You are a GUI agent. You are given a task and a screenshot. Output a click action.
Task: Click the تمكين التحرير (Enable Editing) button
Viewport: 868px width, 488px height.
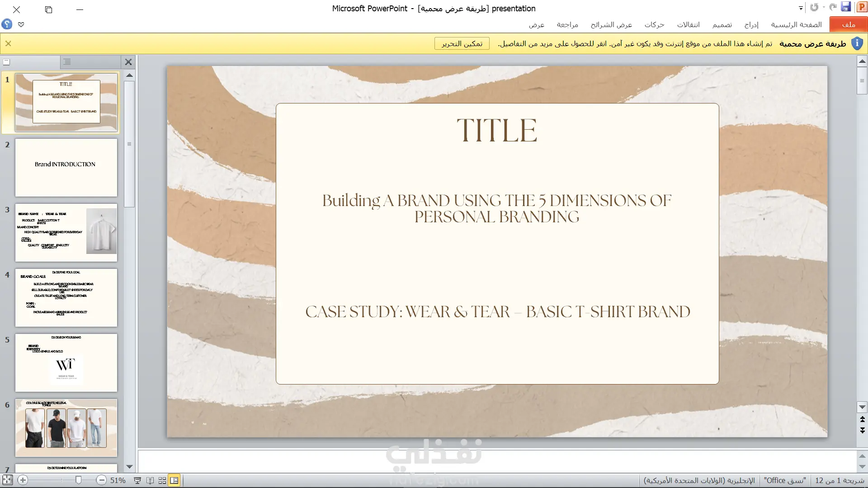point(462,43)
